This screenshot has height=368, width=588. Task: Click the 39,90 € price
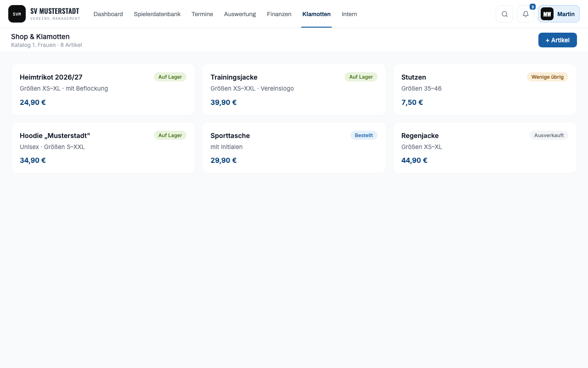coord(223,102)
